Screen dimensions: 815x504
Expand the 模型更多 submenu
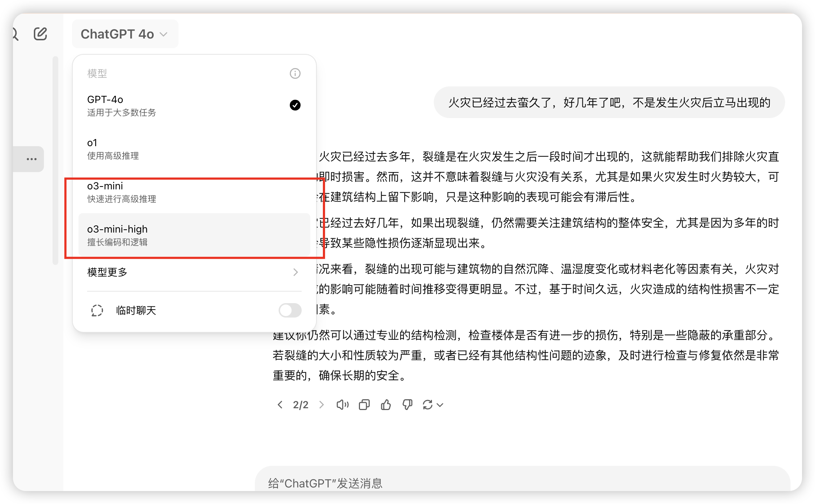pos(194,272)
